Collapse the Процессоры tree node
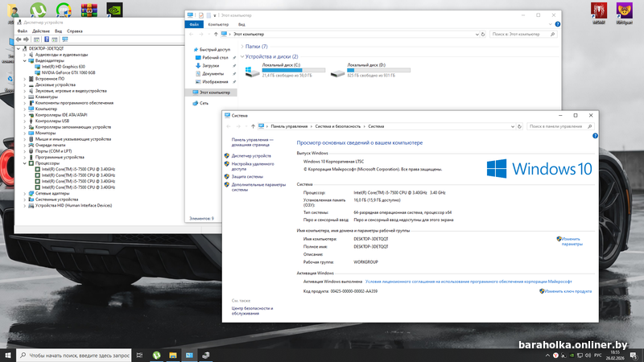Image resolution: width=644 pixels, height=362 pixels. coord(23,163)
